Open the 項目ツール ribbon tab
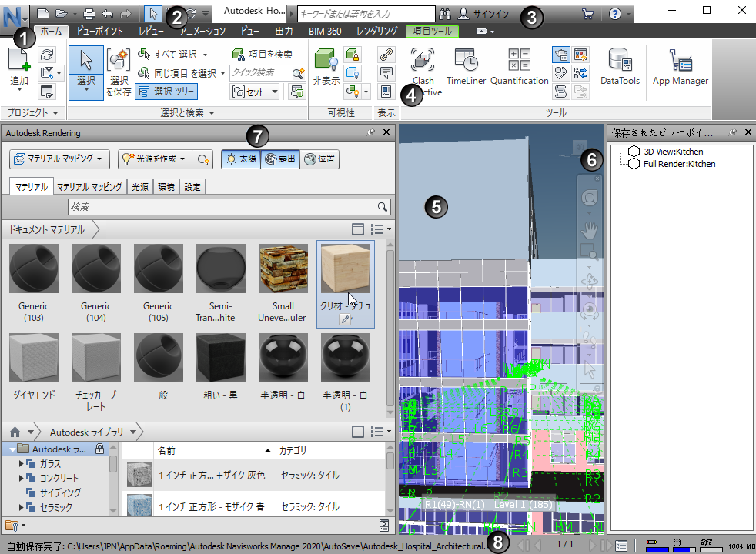This screenshot has width=756, height=554. pos(432,32)
